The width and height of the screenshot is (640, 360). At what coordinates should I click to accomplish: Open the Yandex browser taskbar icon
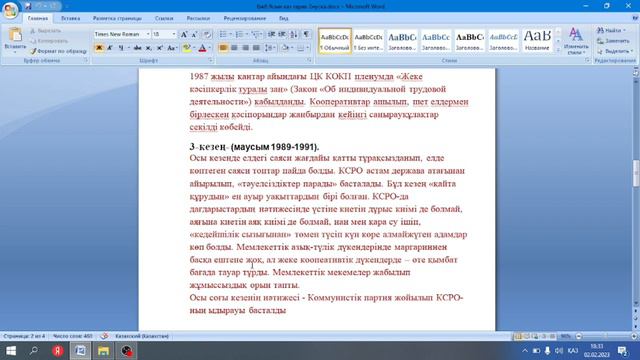[x=58, y=351]
